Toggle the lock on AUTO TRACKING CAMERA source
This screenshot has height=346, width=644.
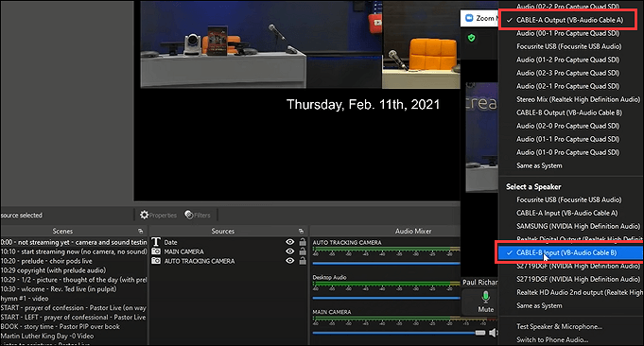303,261
